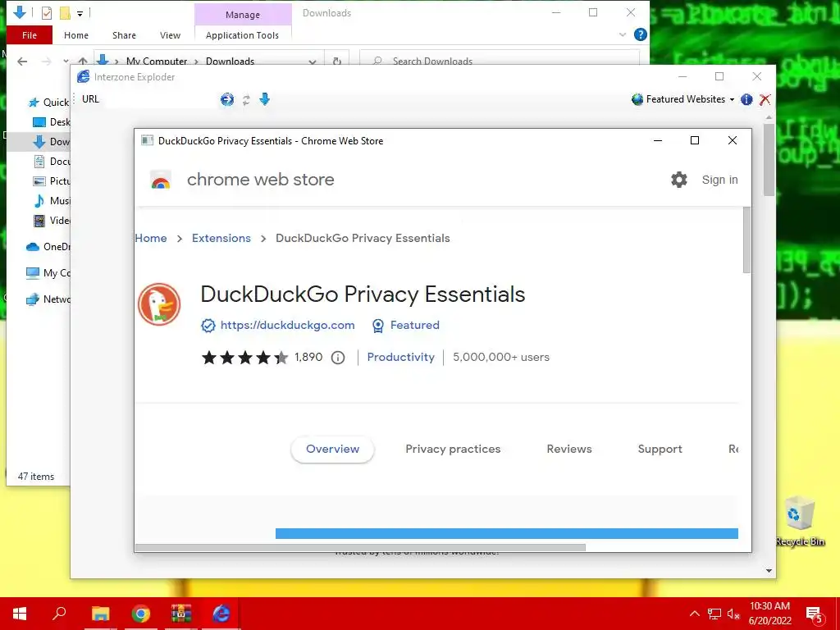
Task: Open the Share ribbon tab
Action: [x=125, y=35]
